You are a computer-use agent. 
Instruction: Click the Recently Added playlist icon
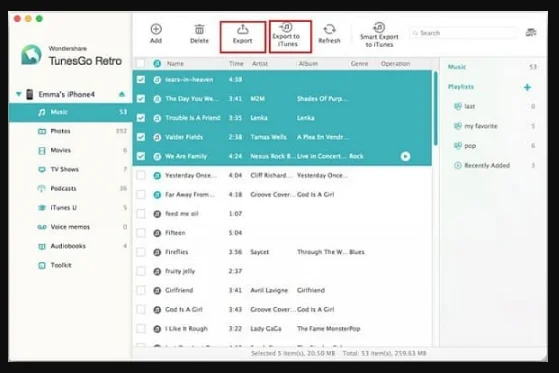[x=458, y=165]
